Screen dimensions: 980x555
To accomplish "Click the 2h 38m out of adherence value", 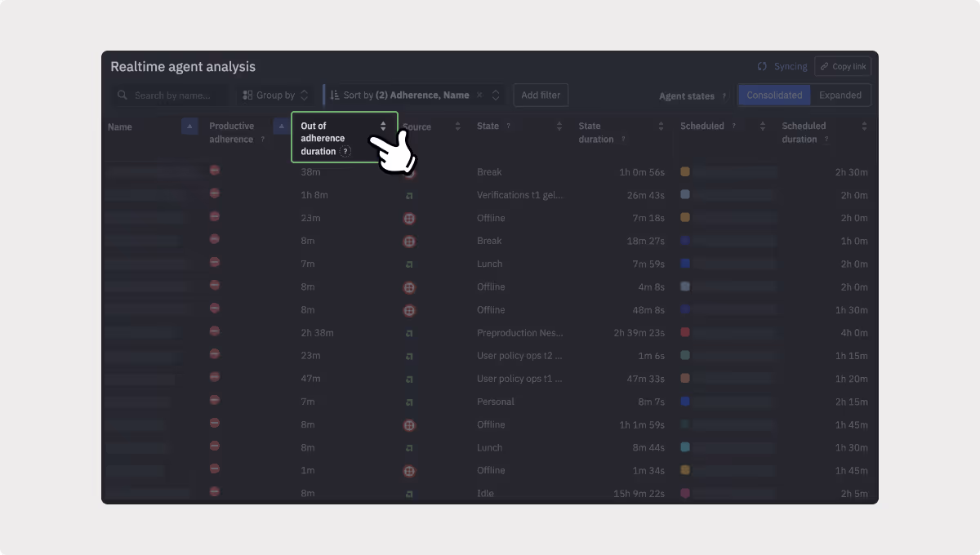I will (317, 333).
